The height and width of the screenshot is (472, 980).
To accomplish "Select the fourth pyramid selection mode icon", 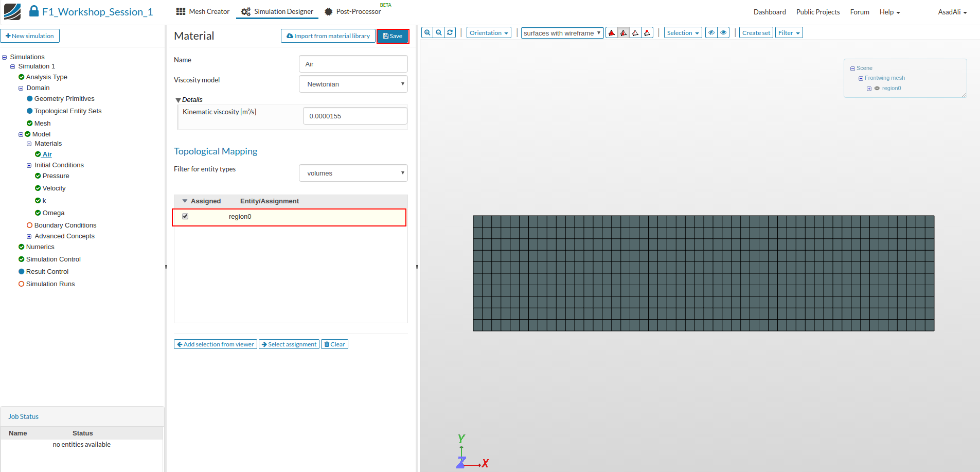I will [x=647, y=33].
